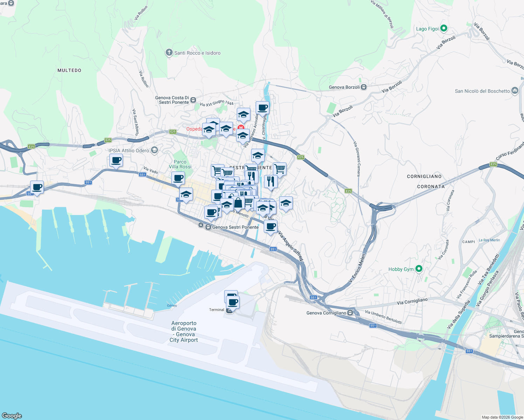Click the Genova Cornigliano station marker
This screenshot has width=524, height=420.
[349, 313]
